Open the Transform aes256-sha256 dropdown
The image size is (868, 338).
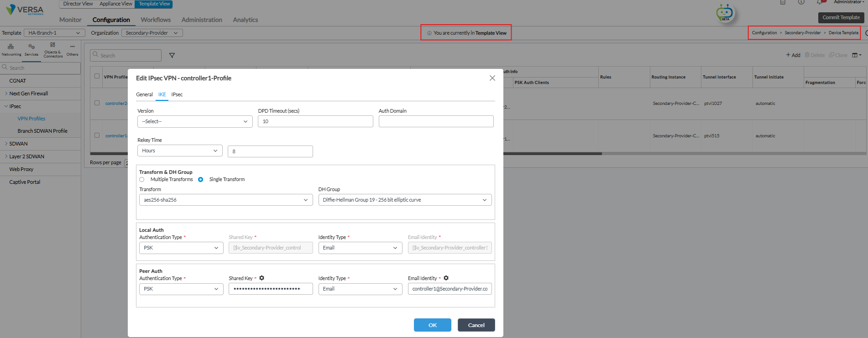pyautogui.click(x=226, y=200)
